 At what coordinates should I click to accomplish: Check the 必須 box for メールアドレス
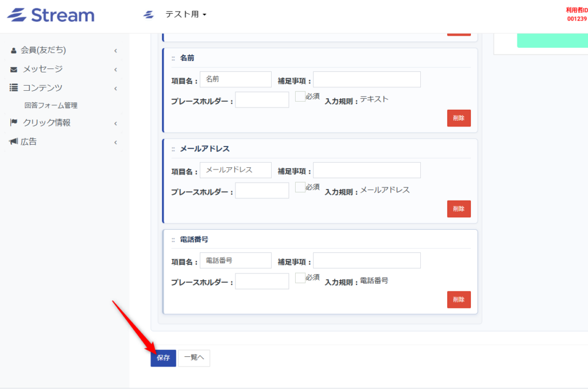[x=300, y=187]
